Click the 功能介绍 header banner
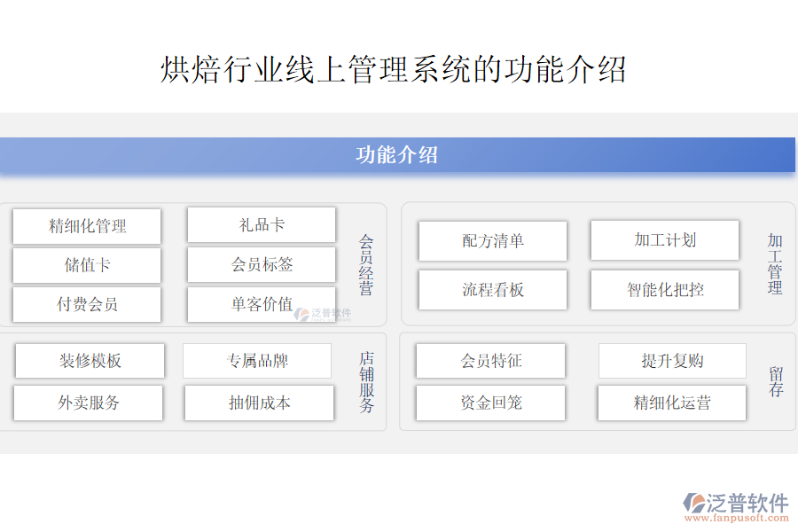The width and height of the screenshot is (798, 532). tap(399, 153)
